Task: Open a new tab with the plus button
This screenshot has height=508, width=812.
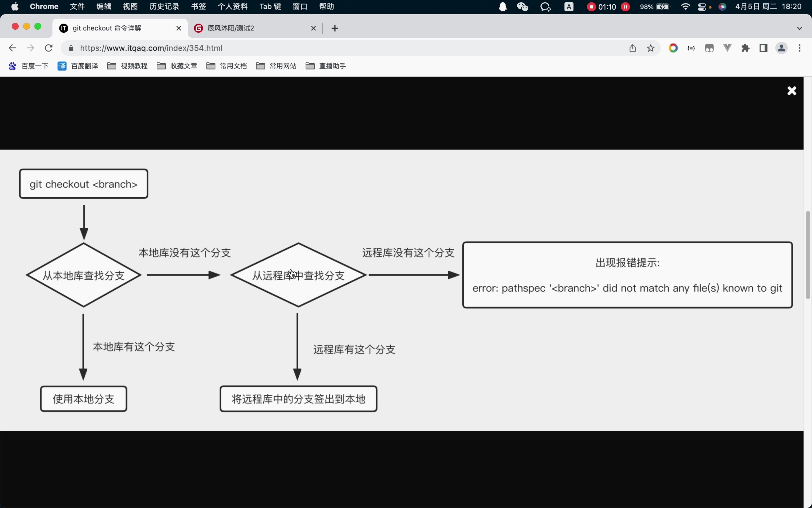Action: 335,28
